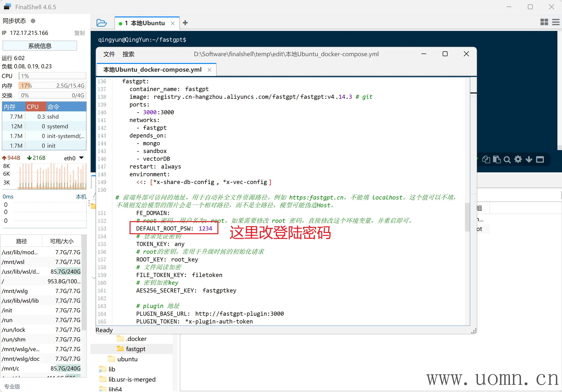The width and height of the screenshot is (562, 392).
Task: Click the editor vertical scrollbar thumb
Action: tap(467, 217)
